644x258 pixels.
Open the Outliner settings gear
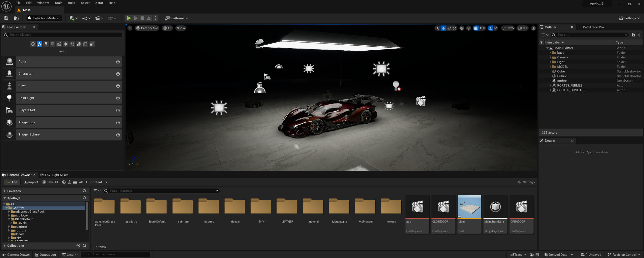(x=639, y=35)
